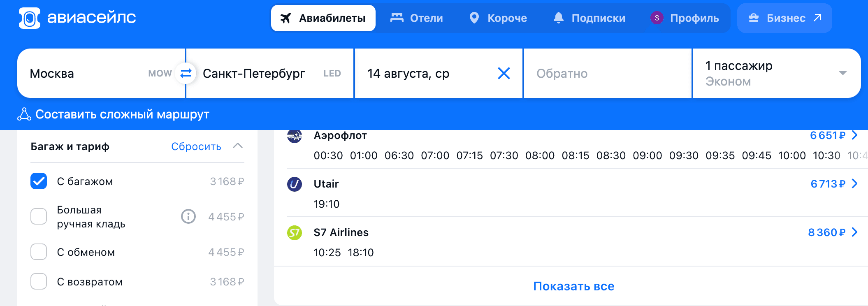The width and height of the screenshot is (868, 306).
Task: Click the info icon beside Большая ручная кладь
Action: pyautogui.click(x=188, y=216)
